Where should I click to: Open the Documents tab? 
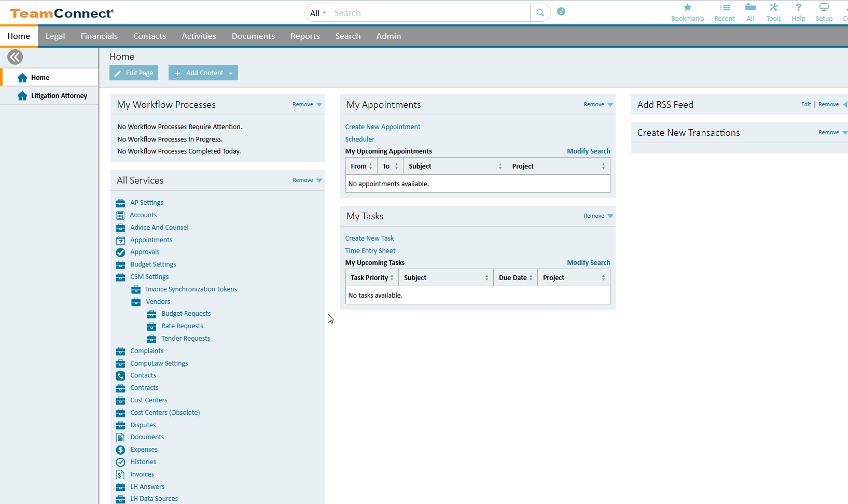(x=253, y=36)
